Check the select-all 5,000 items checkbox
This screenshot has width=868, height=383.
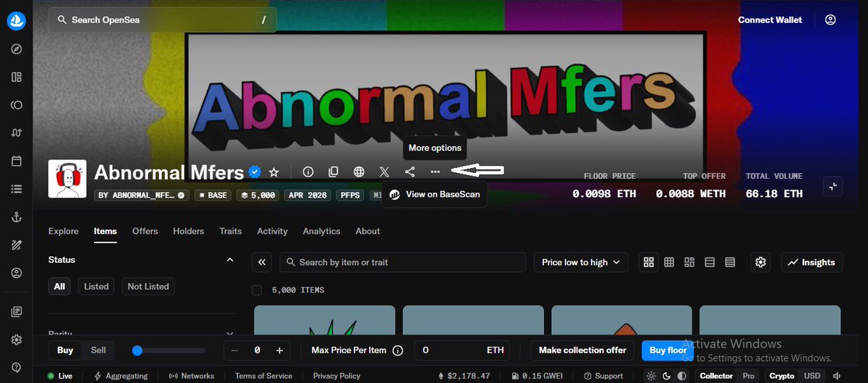point(257,290)
